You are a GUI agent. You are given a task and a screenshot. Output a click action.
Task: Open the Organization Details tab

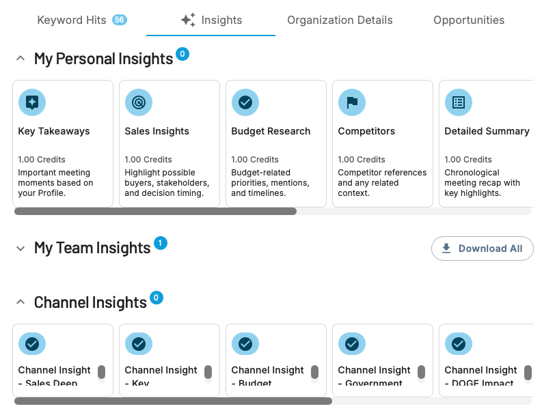pos(340,20)
